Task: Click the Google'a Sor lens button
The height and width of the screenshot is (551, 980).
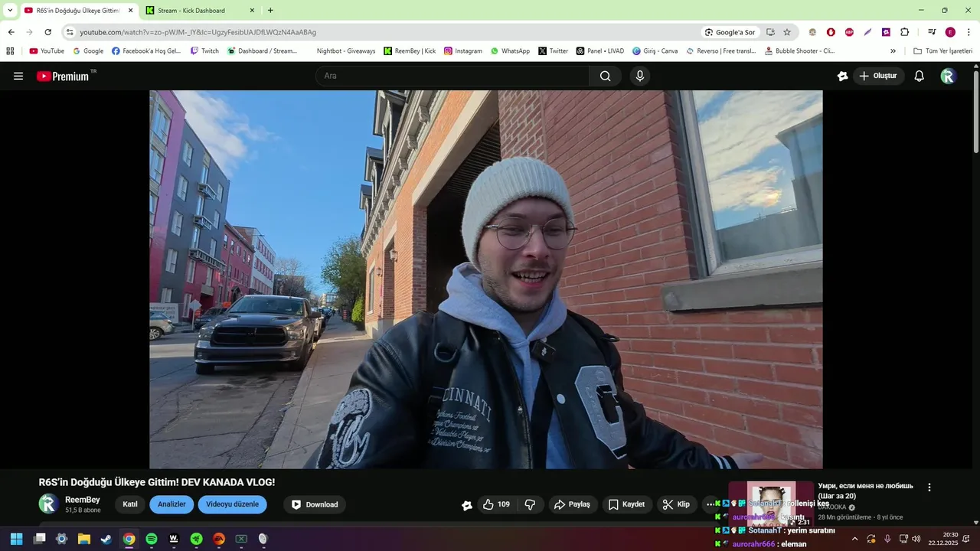Action: 730,32
